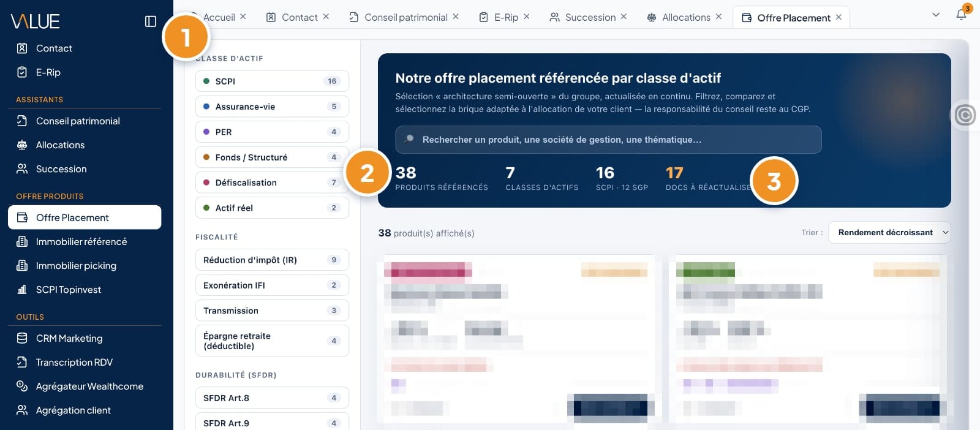Close the Conseil patrimonial tab
This screenshot has width=980, height=430.
tap(456, 17)
